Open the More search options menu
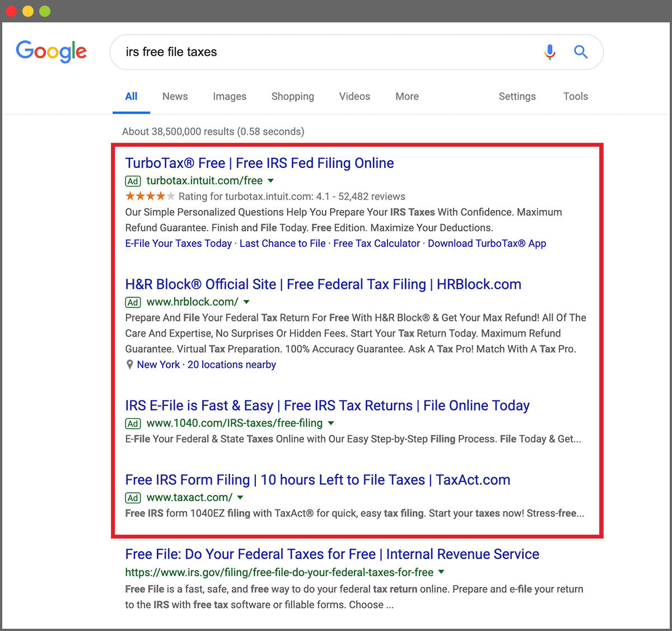Viewport: 672px width, 631px height. 407,96
